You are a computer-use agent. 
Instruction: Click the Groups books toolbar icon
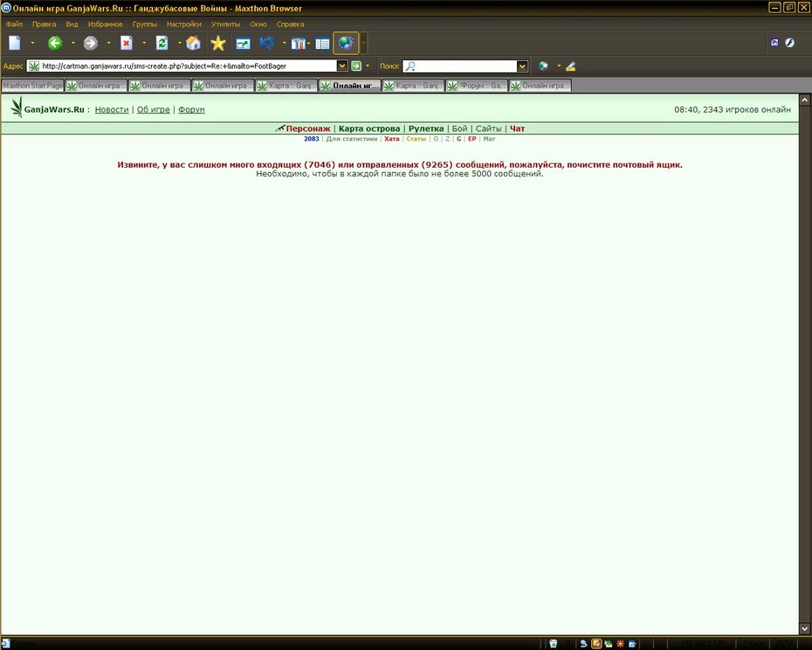(x=299, y=44)
